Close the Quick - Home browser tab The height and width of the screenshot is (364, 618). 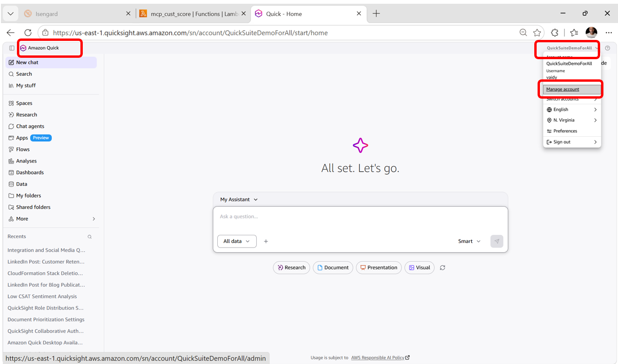pyautogui.click(x=359, y=14)
